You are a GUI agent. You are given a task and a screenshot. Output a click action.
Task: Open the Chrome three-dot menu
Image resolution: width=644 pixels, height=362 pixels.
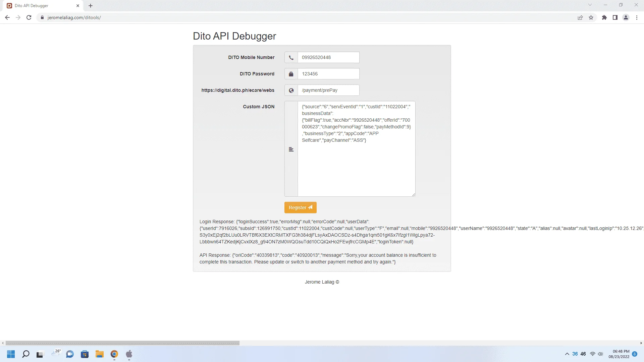pyautogui.click(x=637, y=17)
